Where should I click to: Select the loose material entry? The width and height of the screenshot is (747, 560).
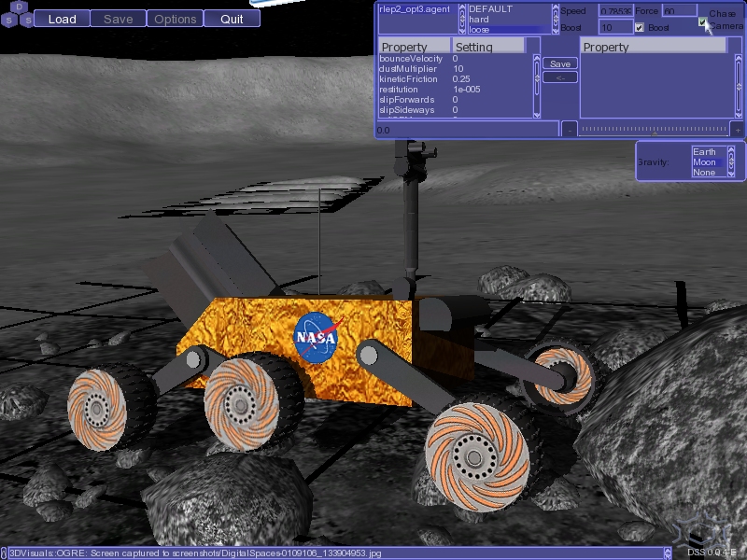pos(510,30)
